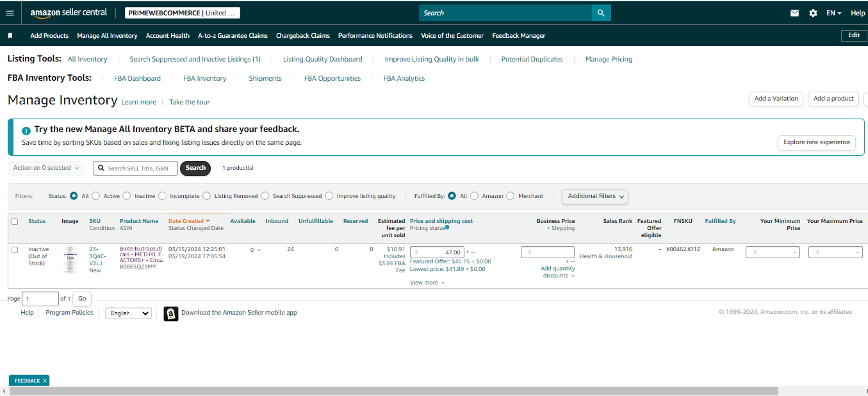Open Account Health menu item
This screenshot has width=868, height=396.
tap(168, 36)
